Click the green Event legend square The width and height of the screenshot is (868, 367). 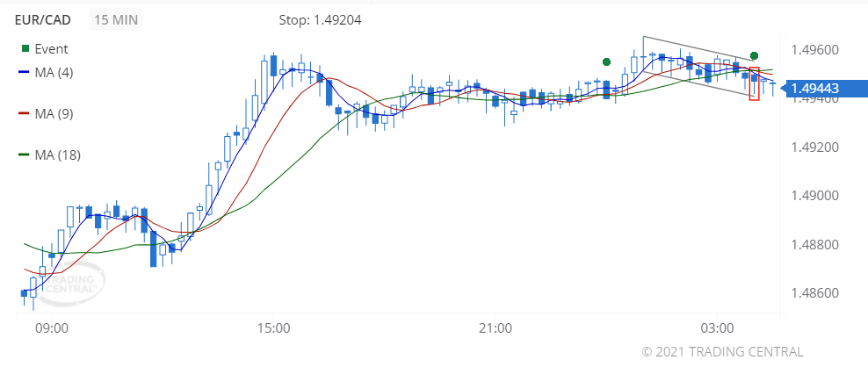pyautogui.click(x=24, y=49)
